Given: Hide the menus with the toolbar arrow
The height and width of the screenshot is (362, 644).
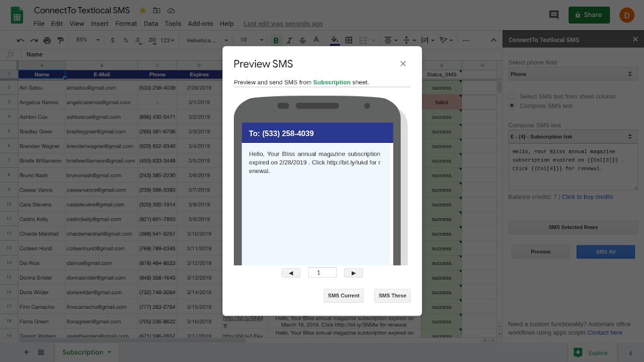Looking at the screenshot, I should click(x=493, y=40).
